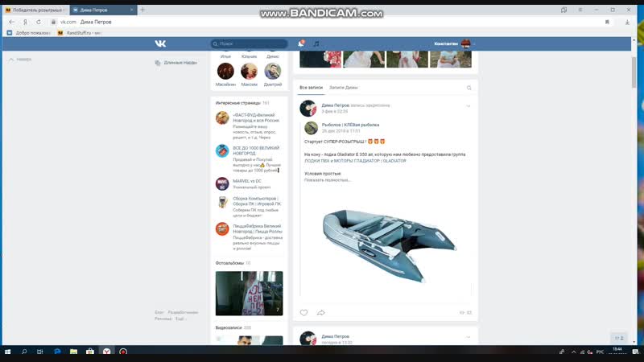Open Bandicam recorder on taskbar
This screenshot has width=644, height=362.
pyautogui.click(x=123, y=352)
